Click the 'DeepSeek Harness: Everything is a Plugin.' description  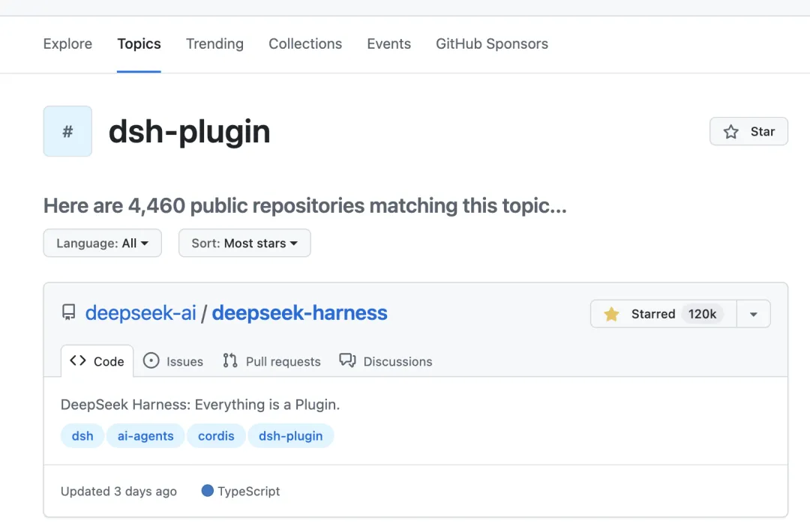pyautogui.click(x=200, y=405)
